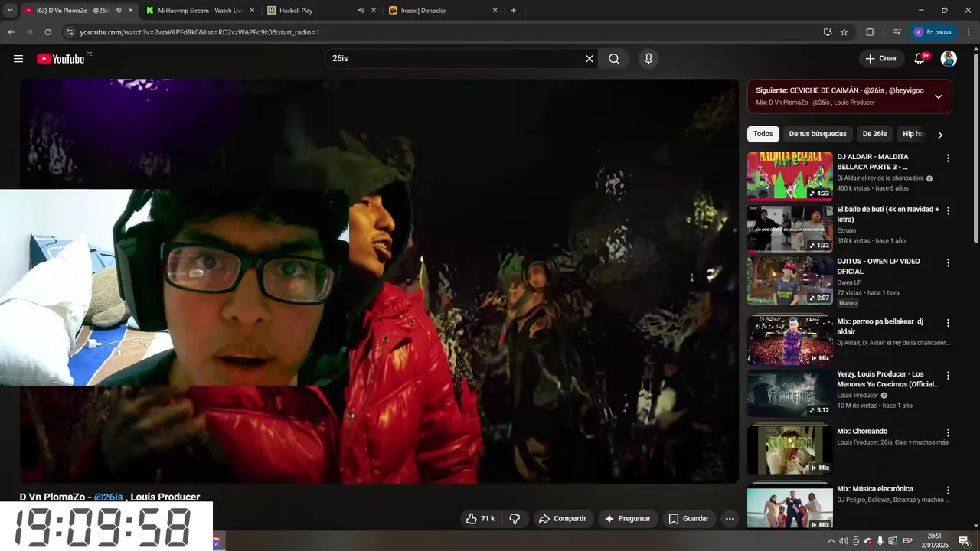Mute the Haxball Play tab audio

[x=361, y=11]
